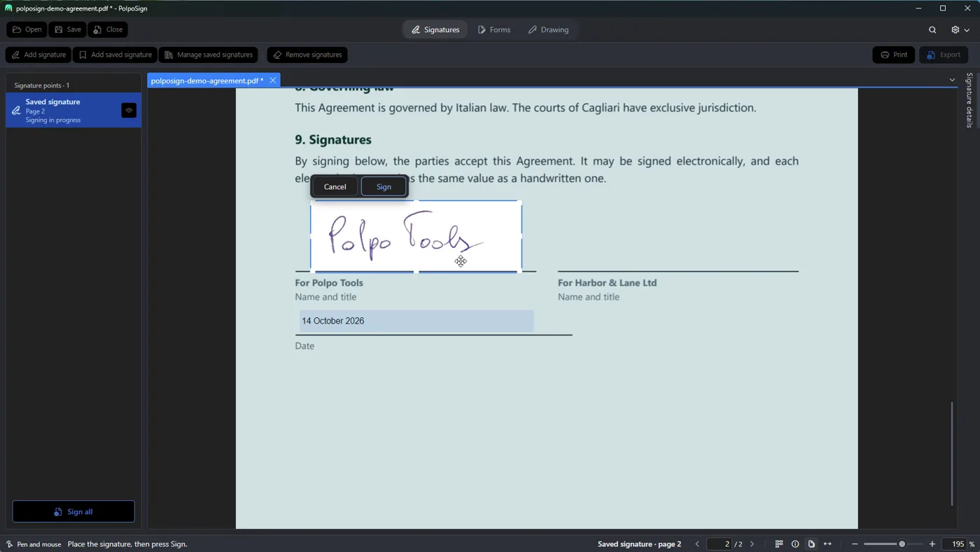Click Remove signatures tool

click(307, 55)
